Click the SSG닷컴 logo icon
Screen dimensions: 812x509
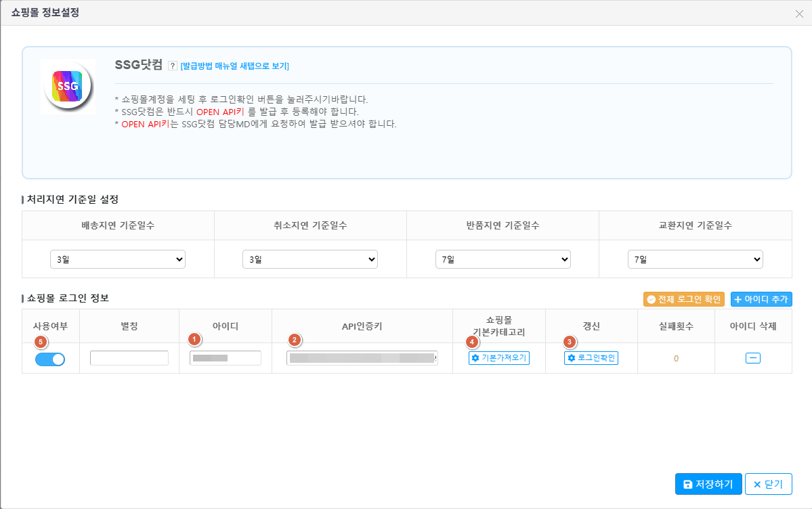(x=68, y=86)
